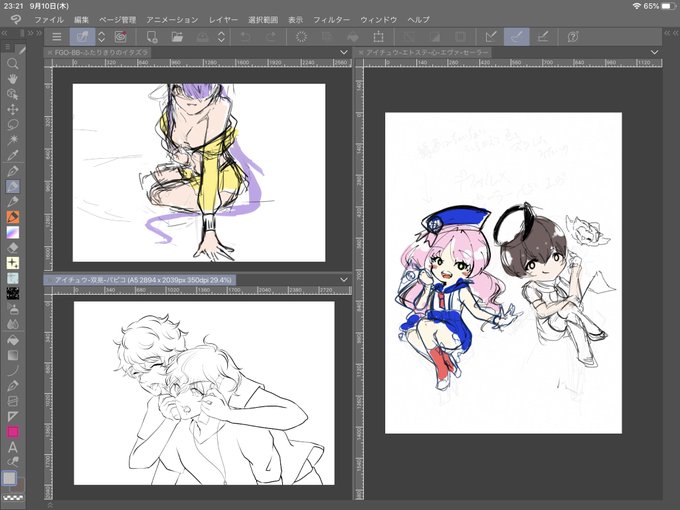This screenshot has height=510, width=680.
Task: Click the Open file folder icon
Action: coord(177,37)
